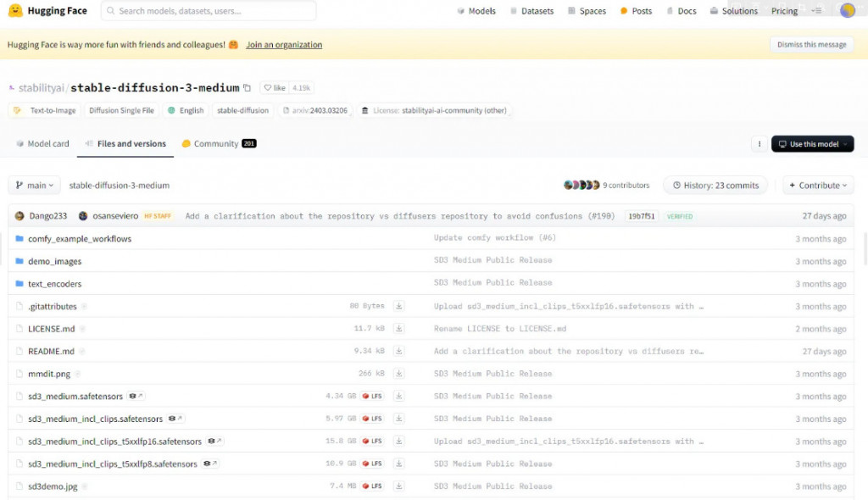Viewport: 868px width, 500px height.
Task: Open latest commit message about diffusers clarification
Action: [x=400, y=216]
